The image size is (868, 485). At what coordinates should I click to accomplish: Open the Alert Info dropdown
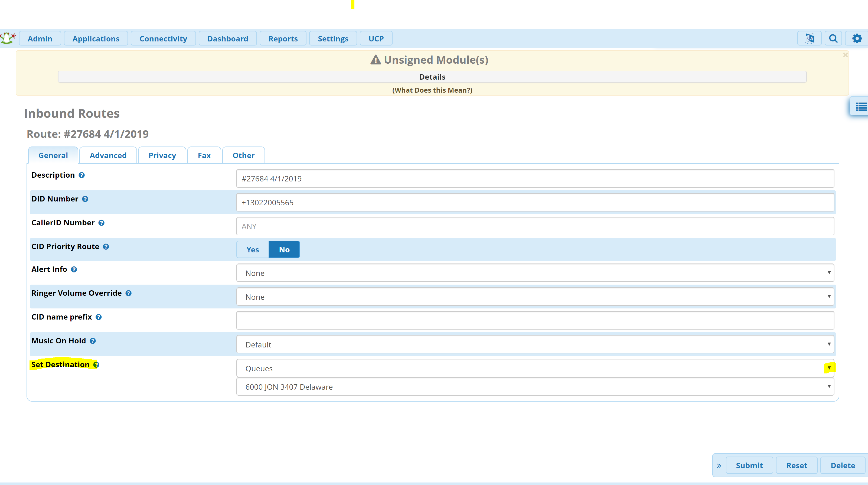pos(535,273)
